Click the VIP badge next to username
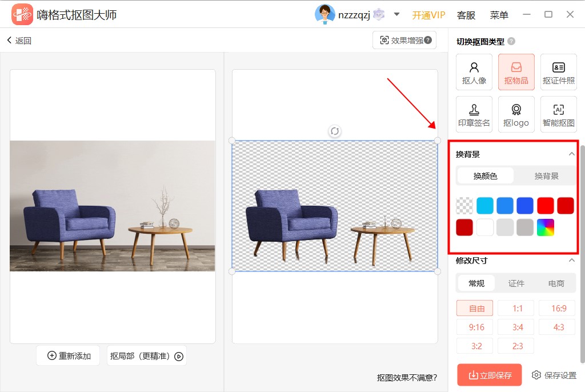Image resolution: width=585 pixels, height=392 pixels. [379, 14]
